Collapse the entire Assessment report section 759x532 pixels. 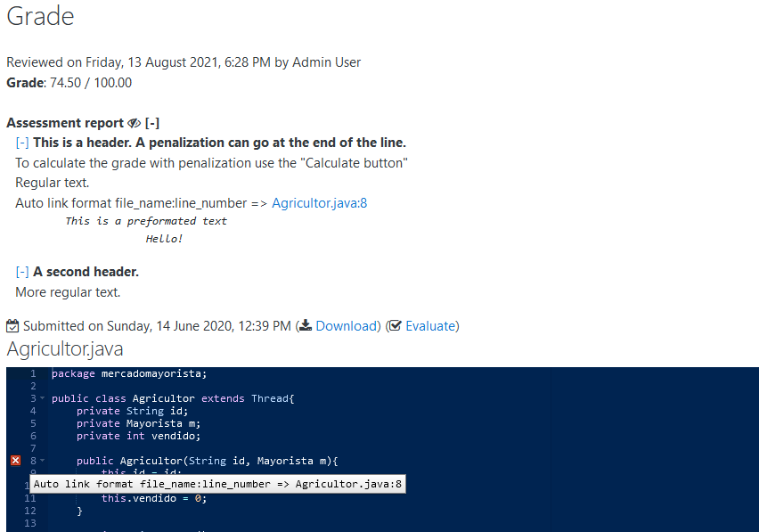pyautogui.click(x=152, y=124)
